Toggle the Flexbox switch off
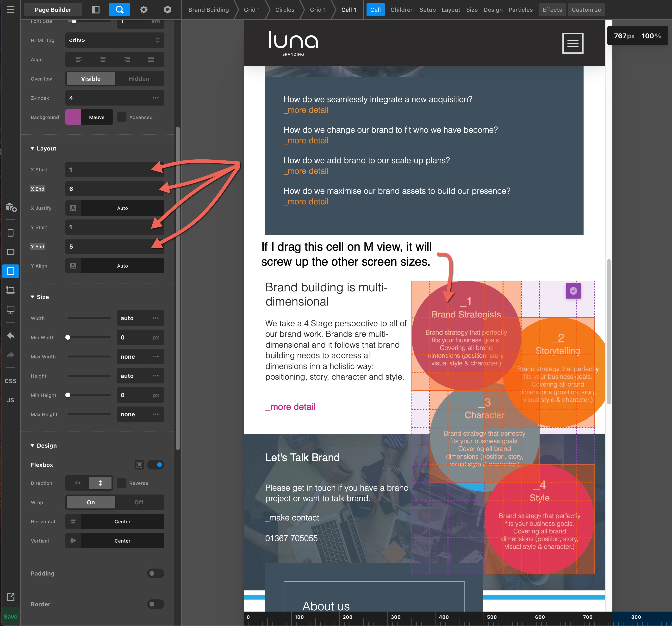This screenshot has height=626, width=672. (156, 465)
